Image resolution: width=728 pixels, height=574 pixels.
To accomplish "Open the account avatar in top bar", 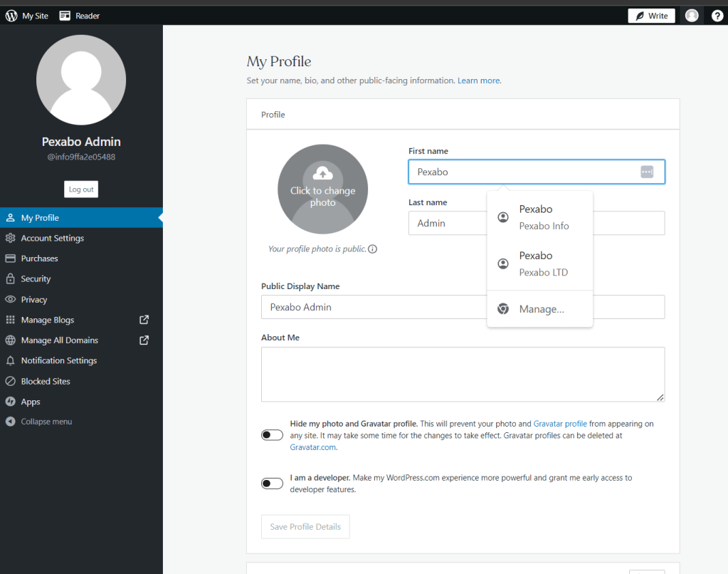I will 692,16.
